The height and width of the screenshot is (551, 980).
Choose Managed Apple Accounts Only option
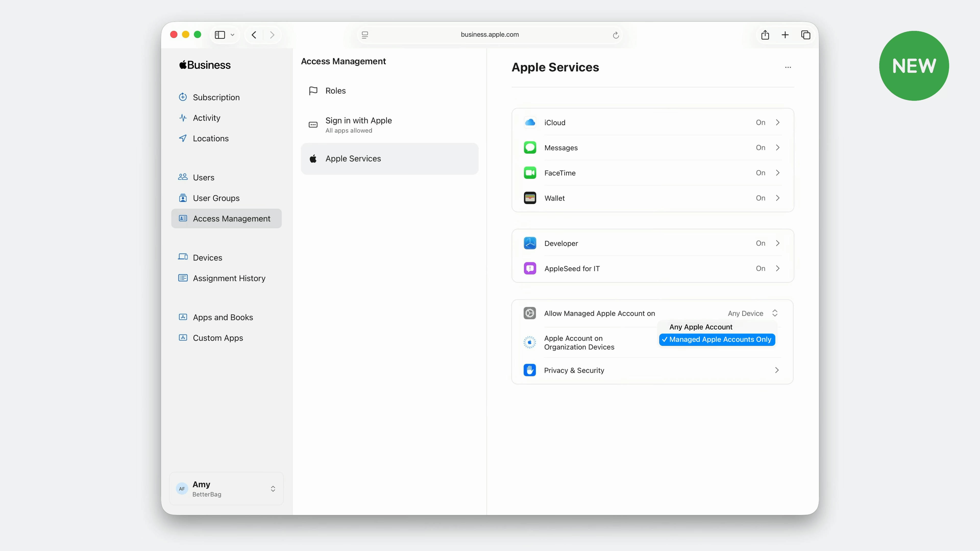717,340
